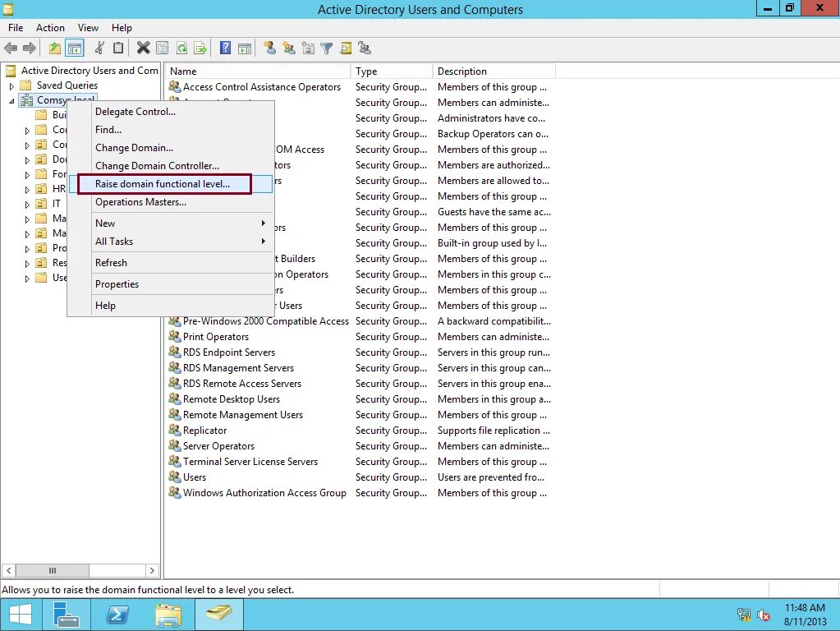840x631 pixels.
Task: Click the Delete X toolbar icon
Action: (143, 48)
